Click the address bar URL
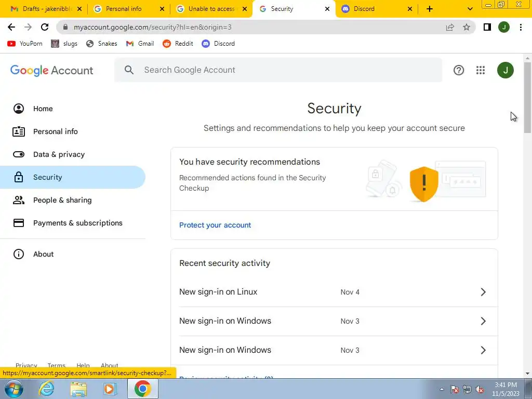Viewport: 532px width, 399px height. [x=153, y=27]
